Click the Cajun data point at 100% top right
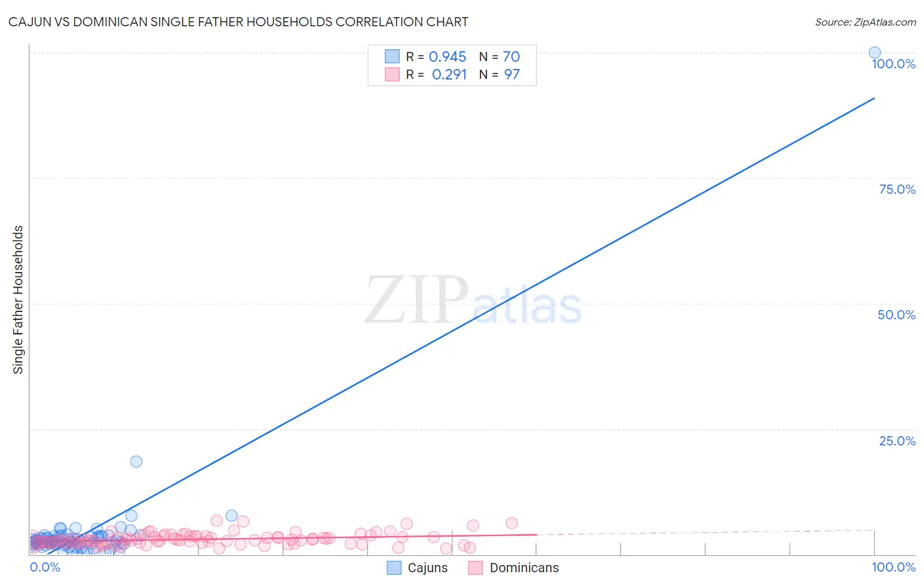Screen dimensions: 924x586 pyautogui.click(x=875, y=53)
